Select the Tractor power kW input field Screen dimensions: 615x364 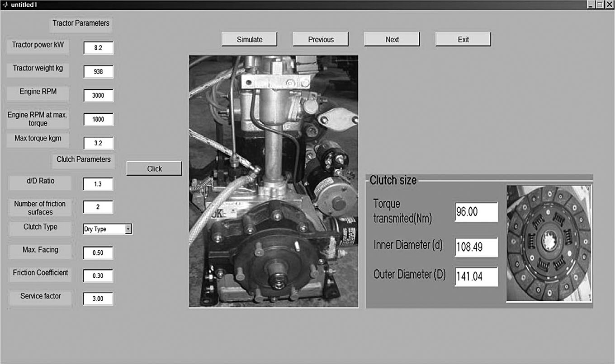click(98, 48)
